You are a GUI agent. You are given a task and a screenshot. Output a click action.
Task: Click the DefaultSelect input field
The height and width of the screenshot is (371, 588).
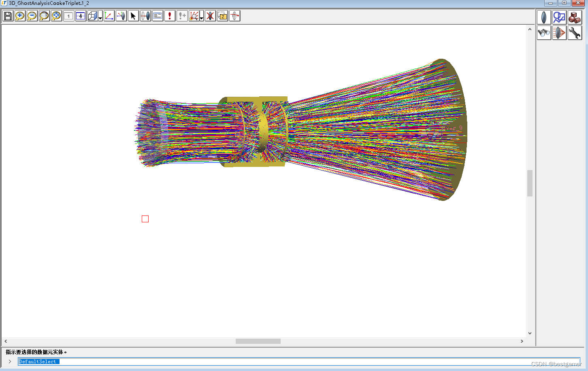tap(121, 361)
